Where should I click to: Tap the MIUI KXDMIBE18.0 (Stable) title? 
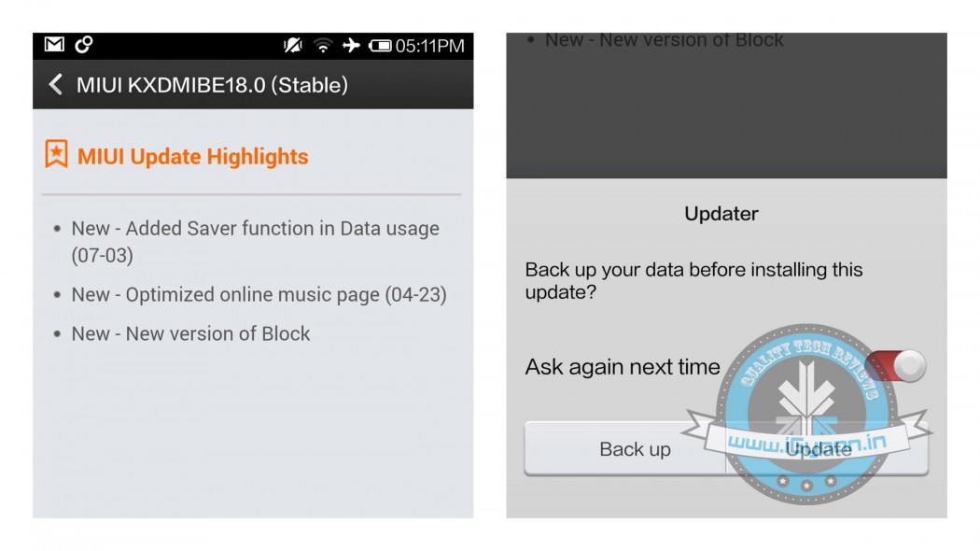(212, 85)
